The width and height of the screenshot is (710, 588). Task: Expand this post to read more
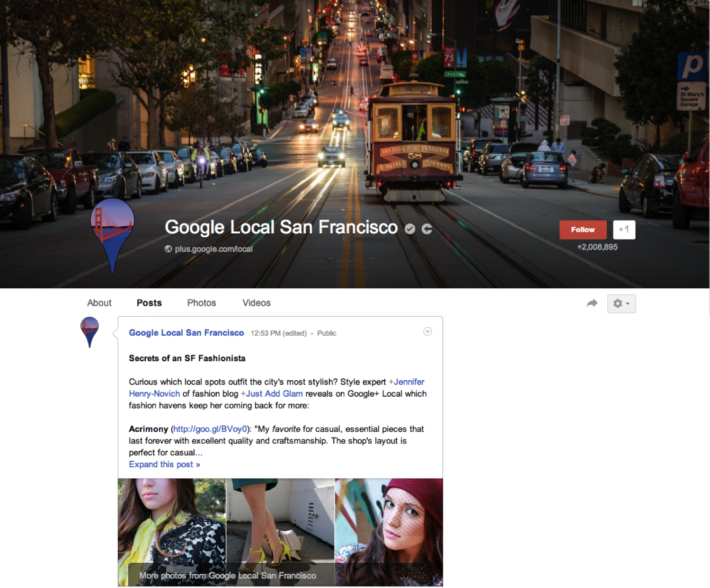164,464
